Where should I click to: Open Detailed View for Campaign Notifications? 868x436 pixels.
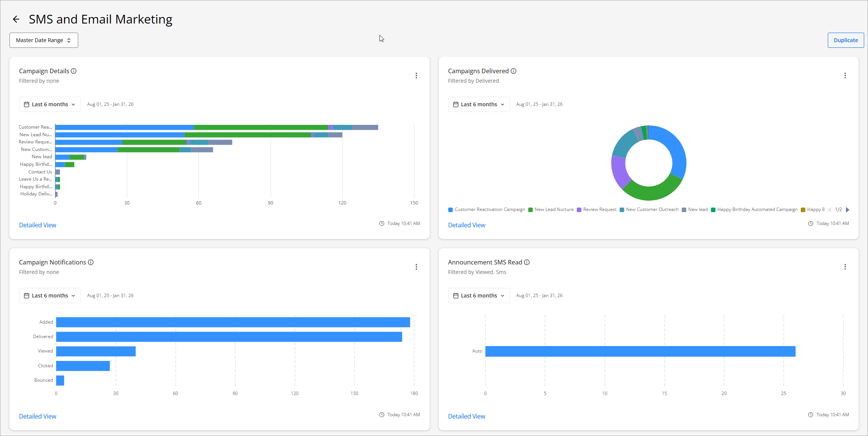[x=38, y=416]
